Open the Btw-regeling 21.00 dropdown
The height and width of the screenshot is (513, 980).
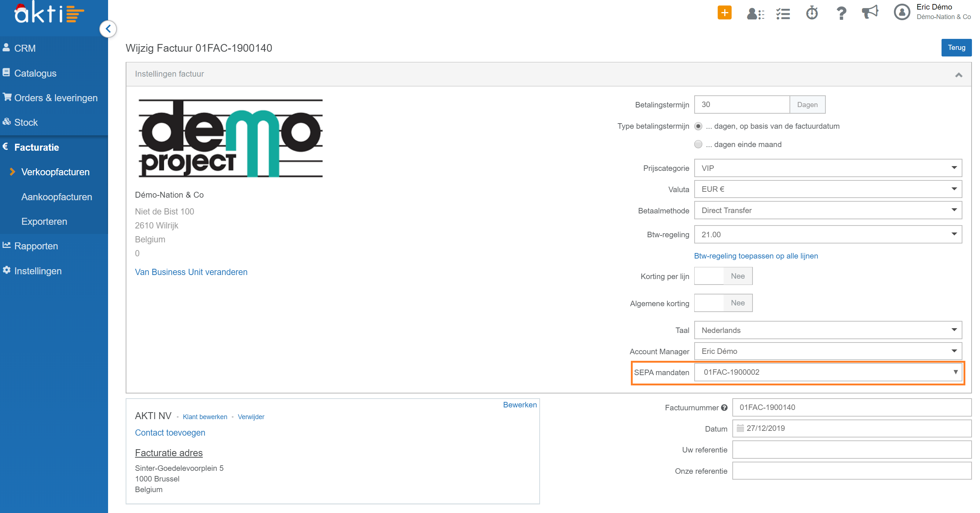click(828, 234)
